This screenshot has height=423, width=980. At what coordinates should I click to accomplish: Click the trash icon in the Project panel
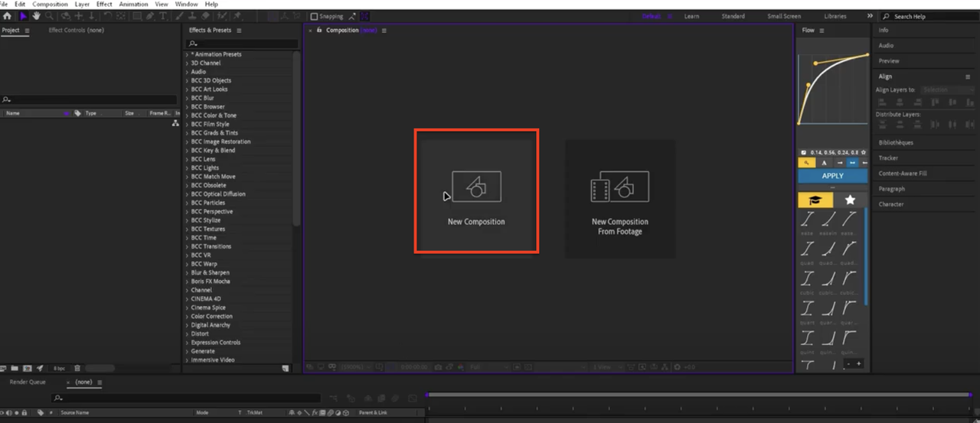click(x=77, y=368)
